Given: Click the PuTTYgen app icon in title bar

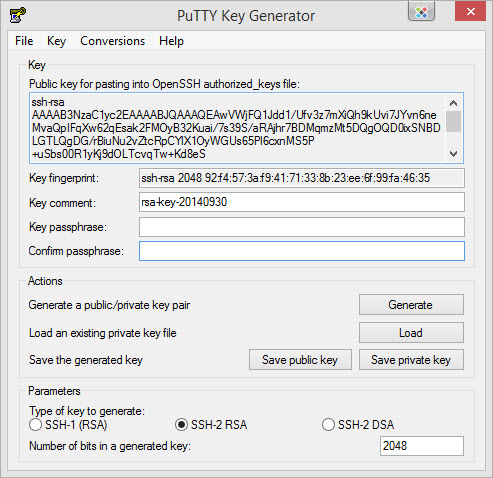Looking at the screenshot, I should click(18, 15).
